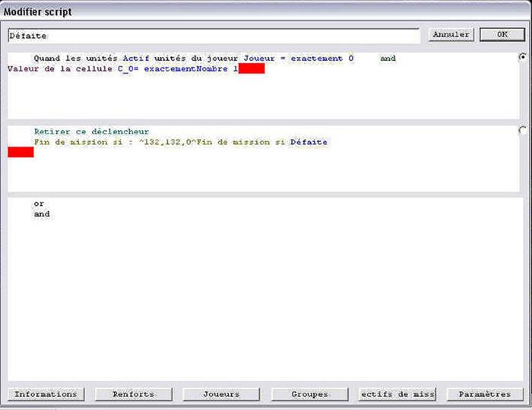Edit the 'exactement 0' value in the condition
The height and width of the screenshot is (410, 532).
click(x=322, y=58)
